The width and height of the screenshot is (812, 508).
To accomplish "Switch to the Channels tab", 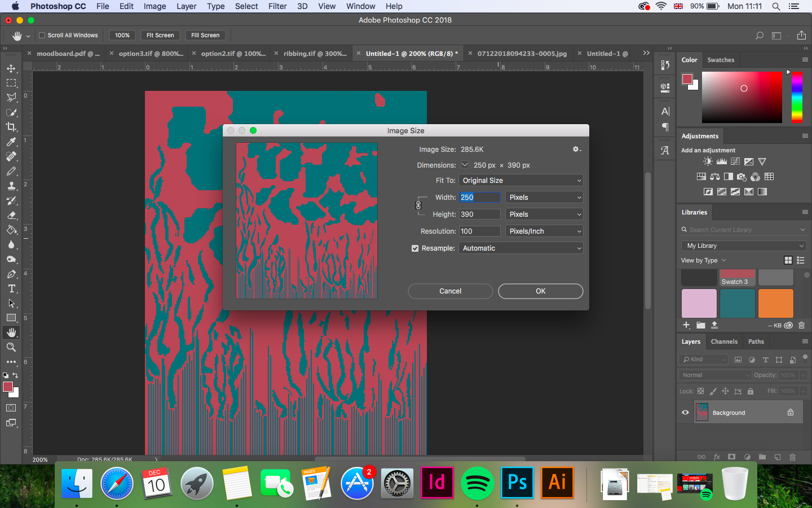I will pyautogui.click(x=724, y=341).
